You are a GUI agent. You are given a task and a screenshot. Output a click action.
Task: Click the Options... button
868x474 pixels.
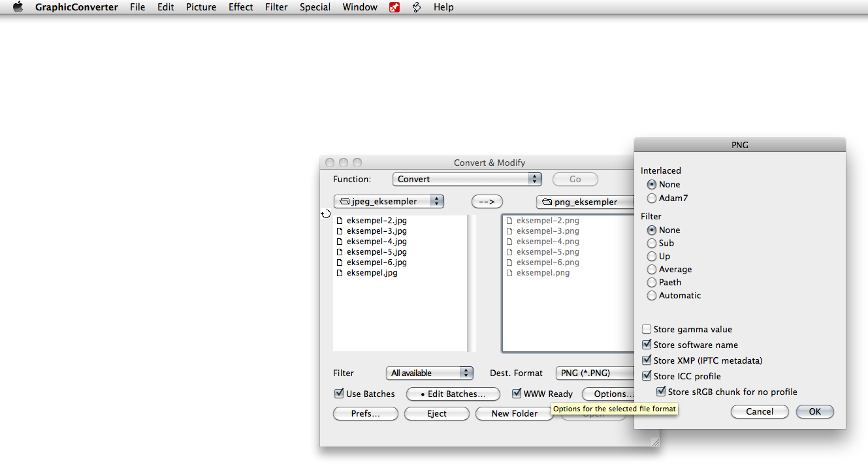608,394
